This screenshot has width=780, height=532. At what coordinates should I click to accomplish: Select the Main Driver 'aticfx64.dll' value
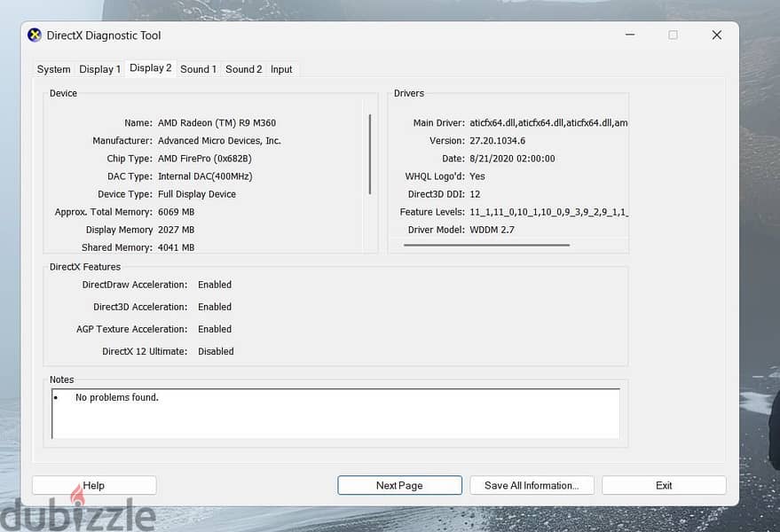pos(548,123)
